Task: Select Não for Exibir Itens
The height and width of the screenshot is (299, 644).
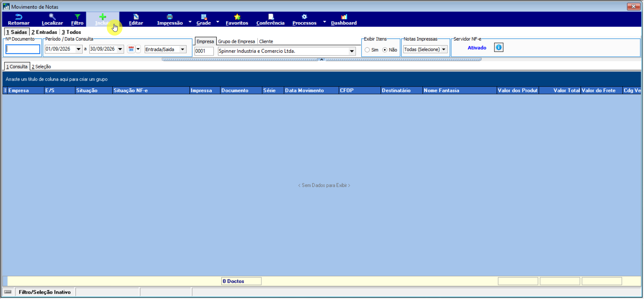Action: point(385,50)
